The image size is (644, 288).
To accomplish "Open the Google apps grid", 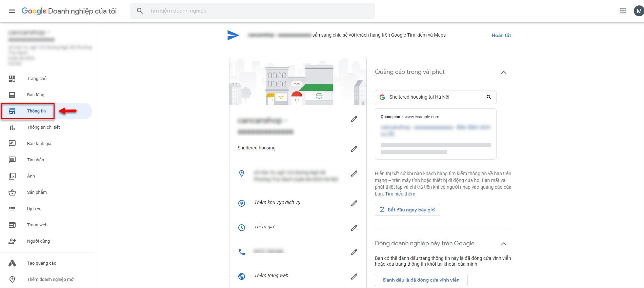I will coord(623,11).
